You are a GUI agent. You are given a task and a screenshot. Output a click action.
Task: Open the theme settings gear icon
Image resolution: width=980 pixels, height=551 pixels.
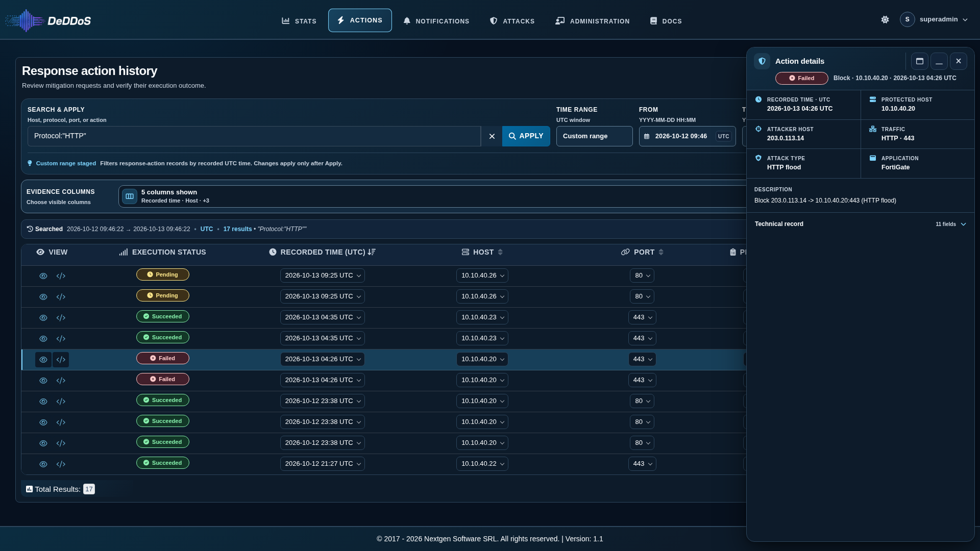click(885, 19)
